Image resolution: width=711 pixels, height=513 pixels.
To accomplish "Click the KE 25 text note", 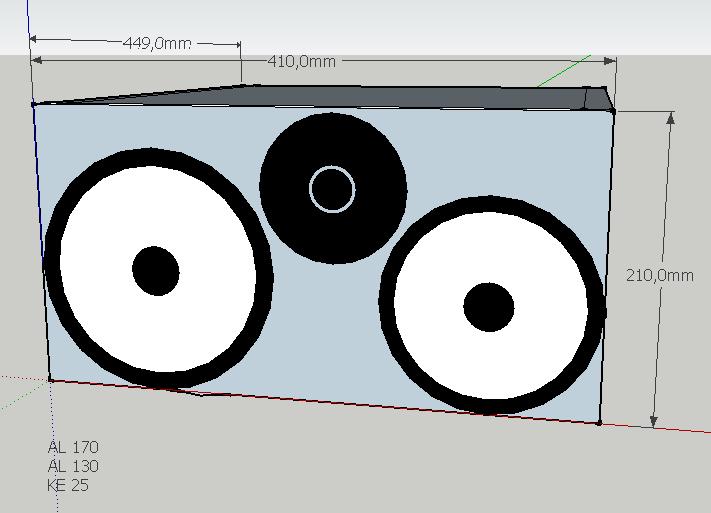I will coord(68,485).
